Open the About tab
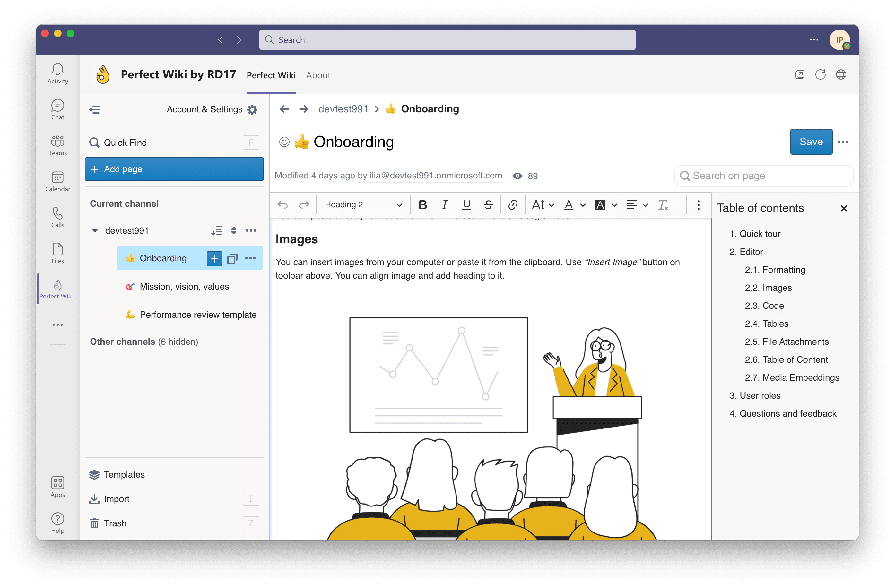This screenshot has height=588, width=895. click(x=318, y=75)
